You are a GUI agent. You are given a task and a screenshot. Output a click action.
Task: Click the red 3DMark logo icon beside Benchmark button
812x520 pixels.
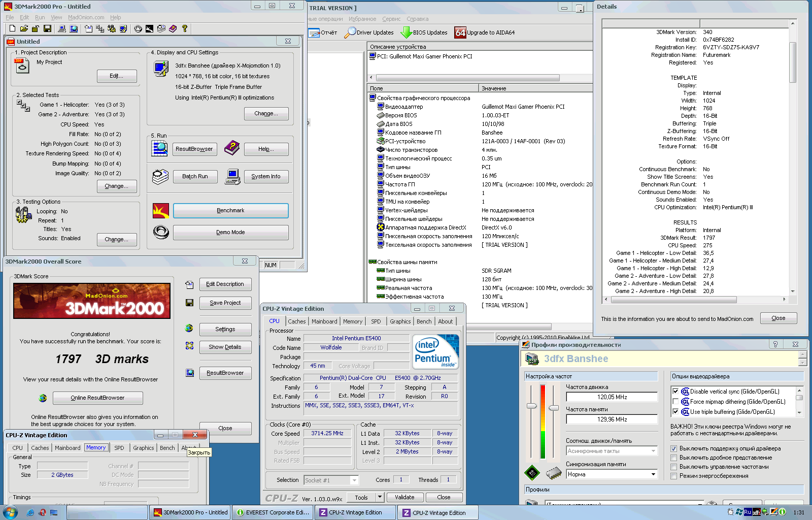click(x=161, y=210)
